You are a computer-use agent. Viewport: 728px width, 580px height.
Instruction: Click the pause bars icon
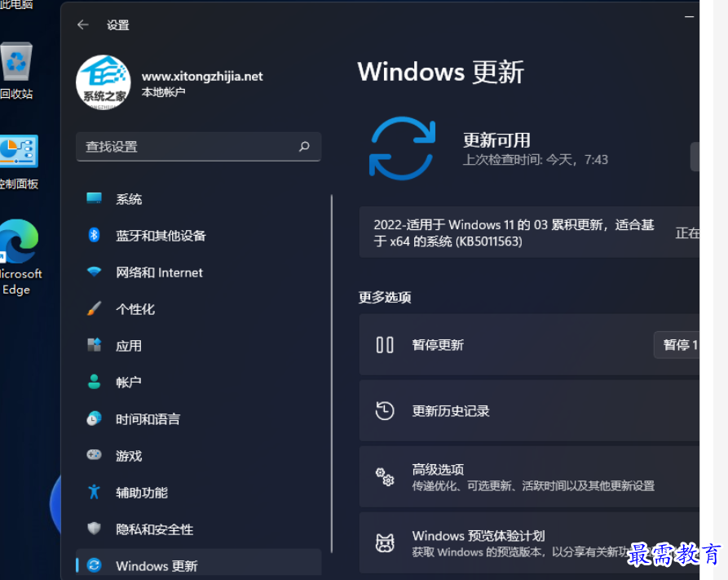click(385, 345)
